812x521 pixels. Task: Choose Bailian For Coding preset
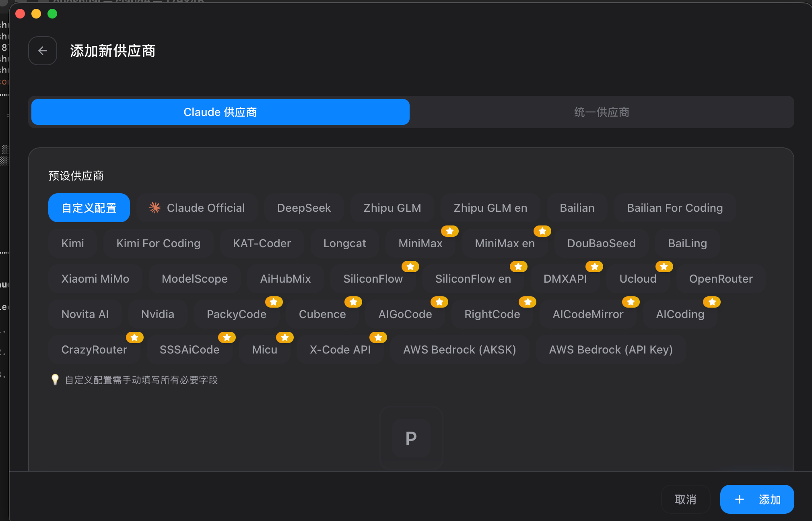(675, 208)
